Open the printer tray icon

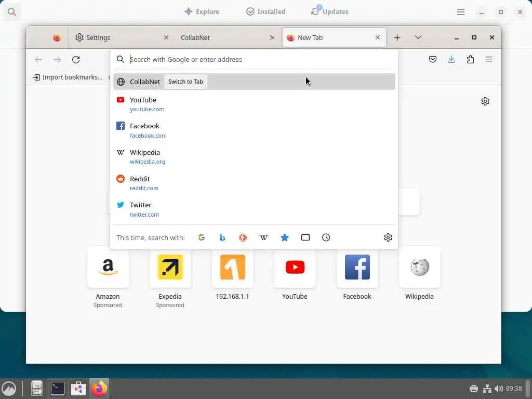click(474, 389)
